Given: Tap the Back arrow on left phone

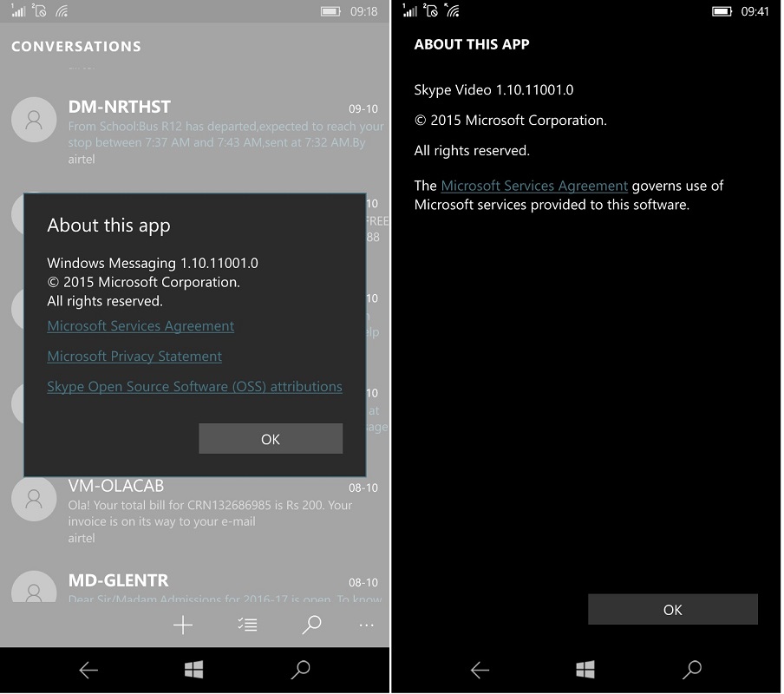Looking at the screenshot, I should [88, 670].
